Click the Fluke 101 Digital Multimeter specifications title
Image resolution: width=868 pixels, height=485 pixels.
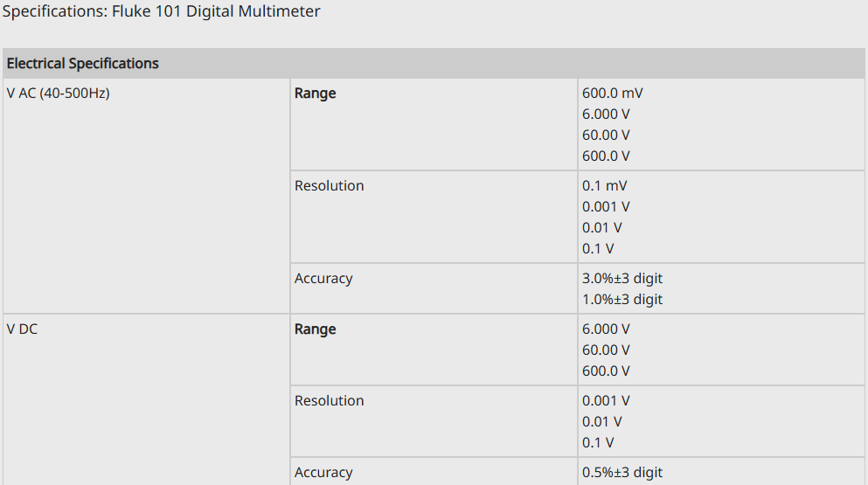point(161,11)
